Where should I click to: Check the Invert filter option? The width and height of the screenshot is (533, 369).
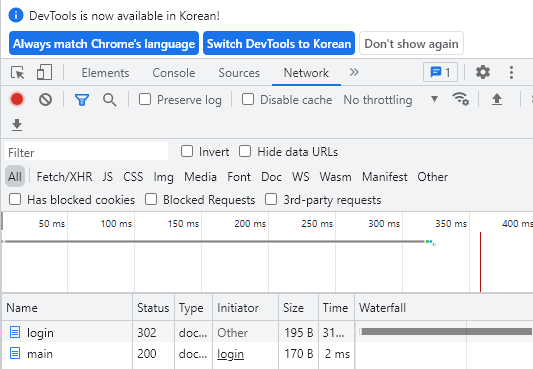tap(187, 151)
